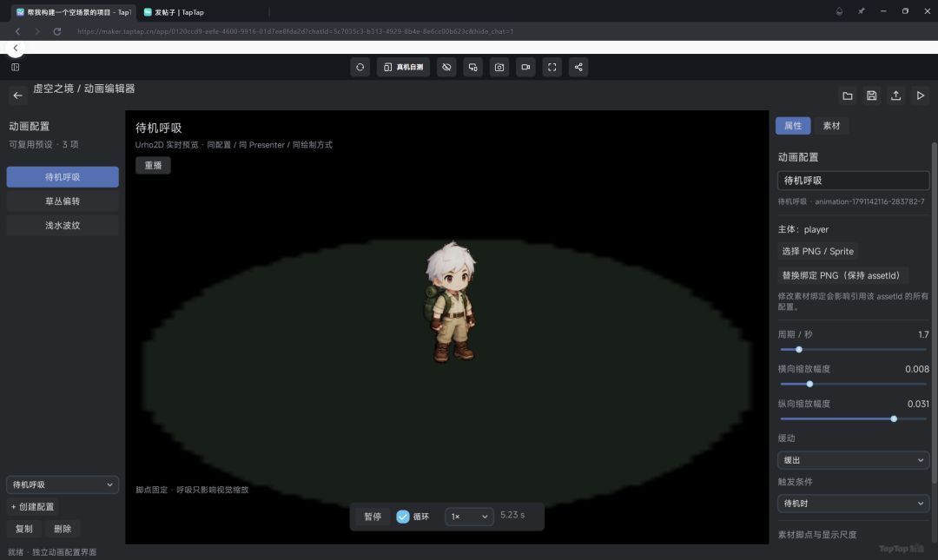Open the 待机呼吸 dropdown at bottom left
This screenshot has width=938, height=560.
[x=63, y=484]
